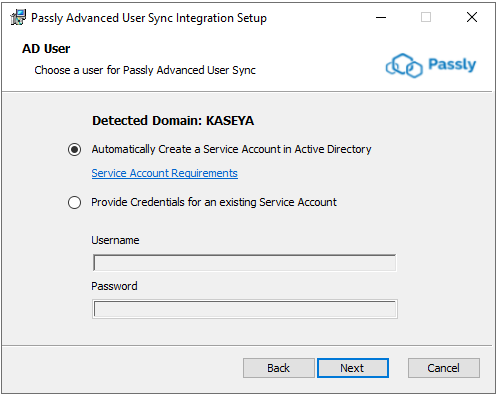Click the Password input field

(x=245, y=309)
